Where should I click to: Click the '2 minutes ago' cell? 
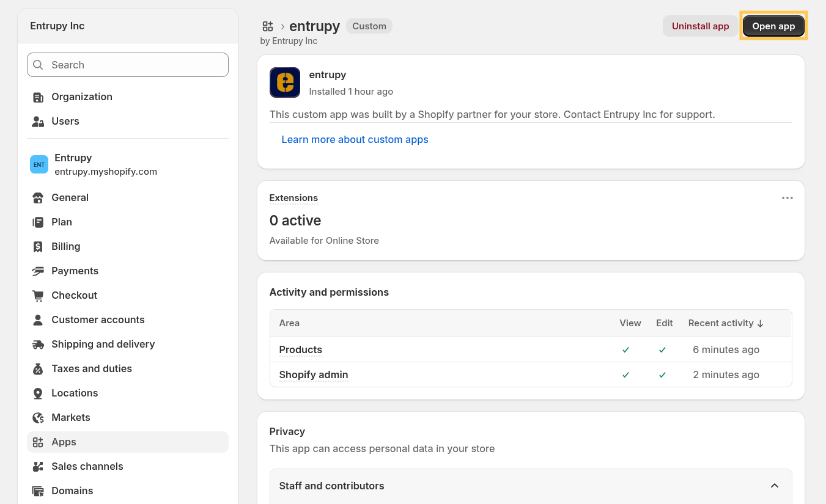tap(726, 375)
